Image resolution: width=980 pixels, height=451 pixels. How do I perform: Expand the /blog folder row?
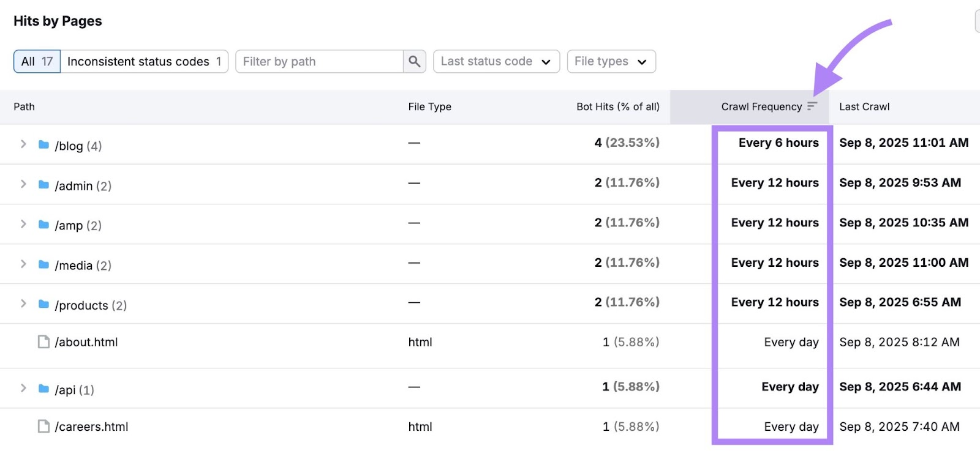(23, 144)
